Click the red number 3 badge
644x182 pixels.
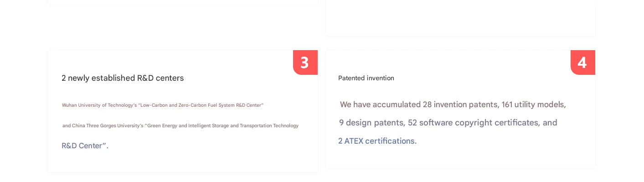(x=305, y=62)
